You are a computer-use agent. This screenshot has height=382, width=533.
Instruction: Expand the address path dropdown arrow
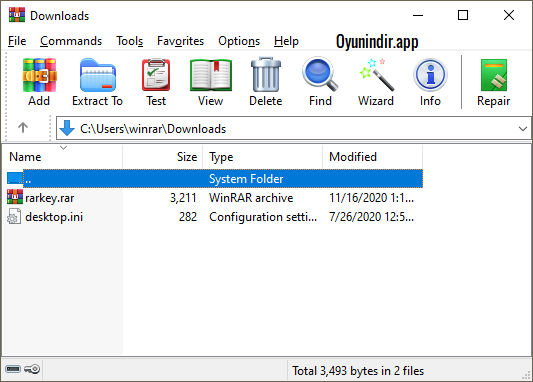(x=522, y=129)
